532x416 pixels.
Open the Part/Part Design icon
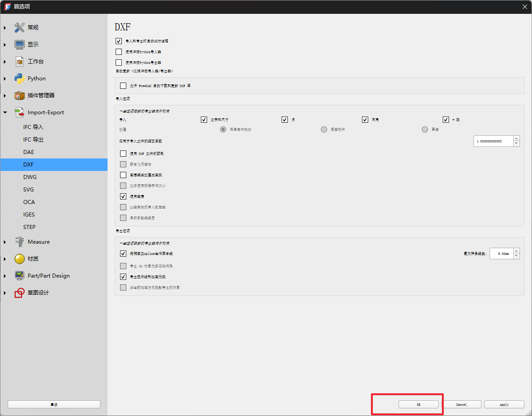coord(19,276)
